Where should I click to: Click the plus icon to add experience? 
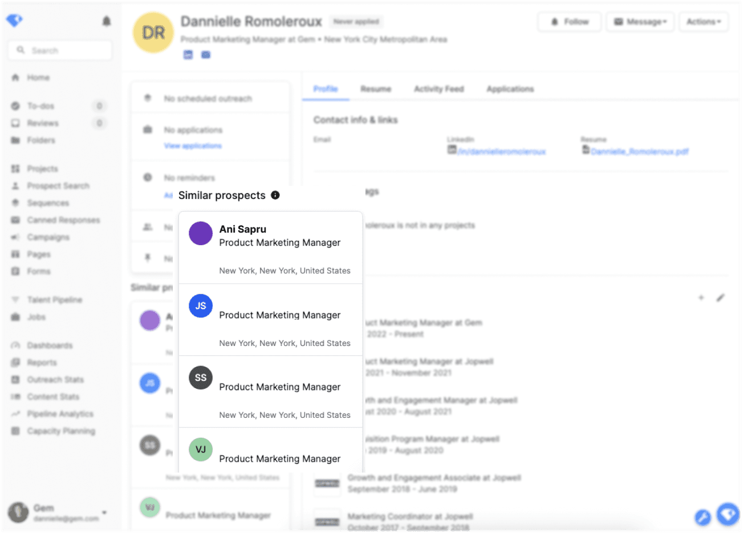click(701, 298)
